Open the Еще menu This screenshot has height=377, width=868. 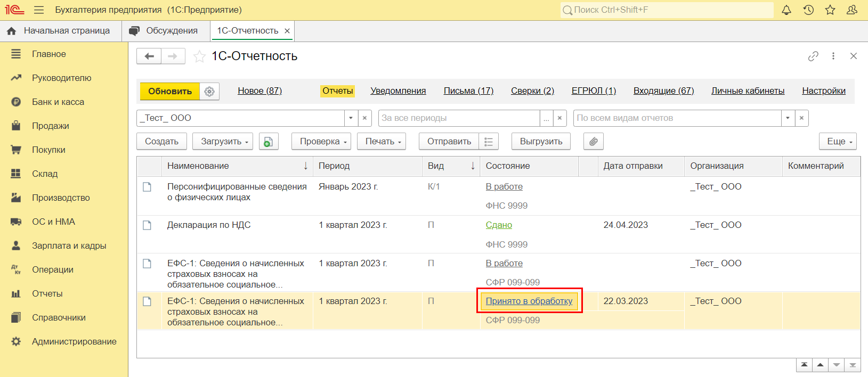838,142
